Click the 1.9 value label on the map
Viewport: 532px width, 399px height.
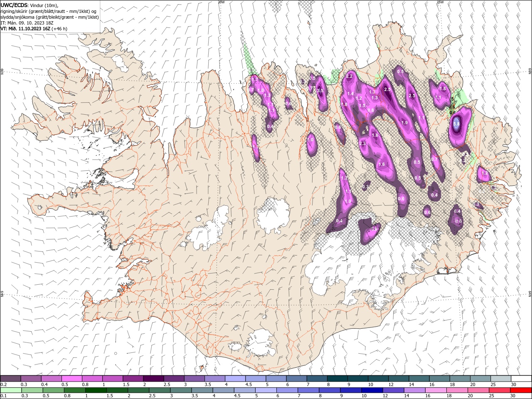coord(404,123)
